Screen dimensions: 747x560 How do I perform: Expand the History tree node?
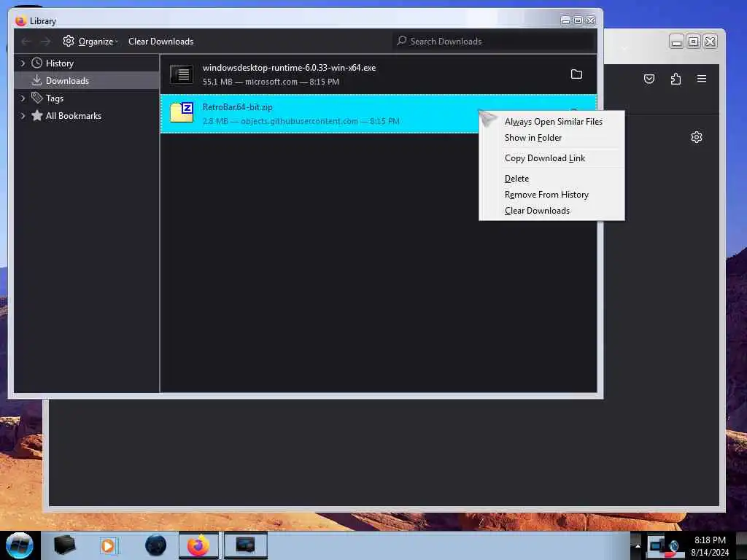point(23,63)
